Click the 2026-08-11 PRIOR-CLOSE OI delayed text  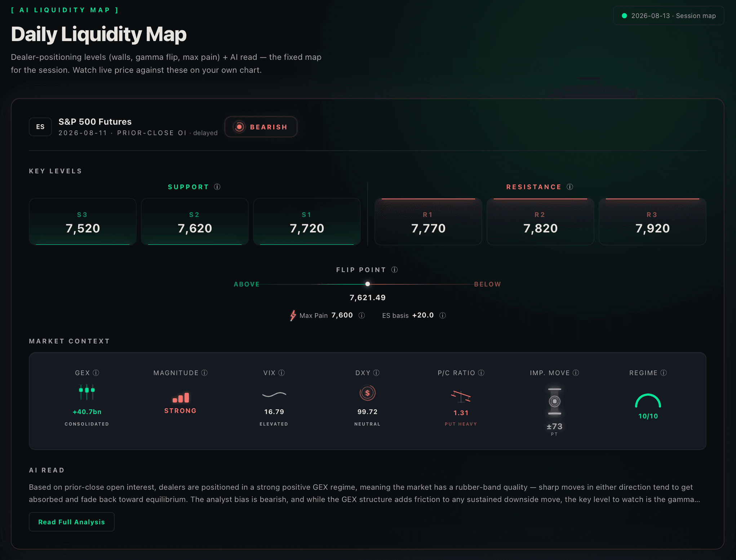coord(138,133)
